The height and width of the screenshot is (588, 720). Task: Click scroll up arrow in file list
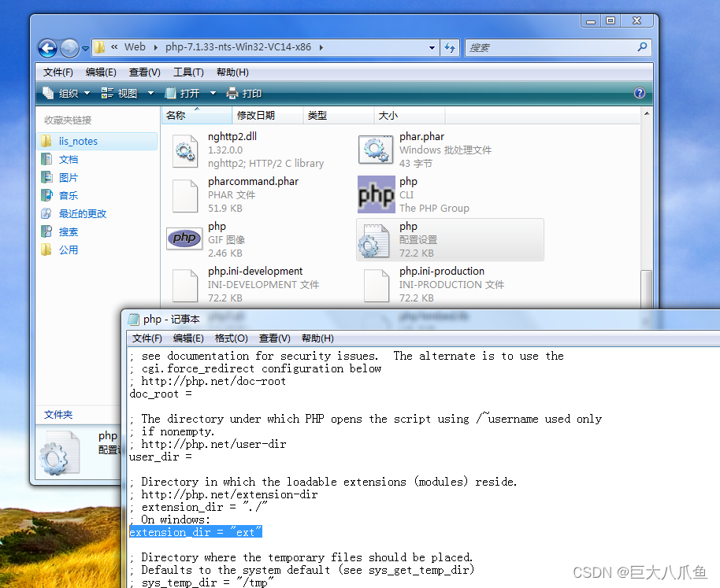pyautogui.click(x=647, y=113)
